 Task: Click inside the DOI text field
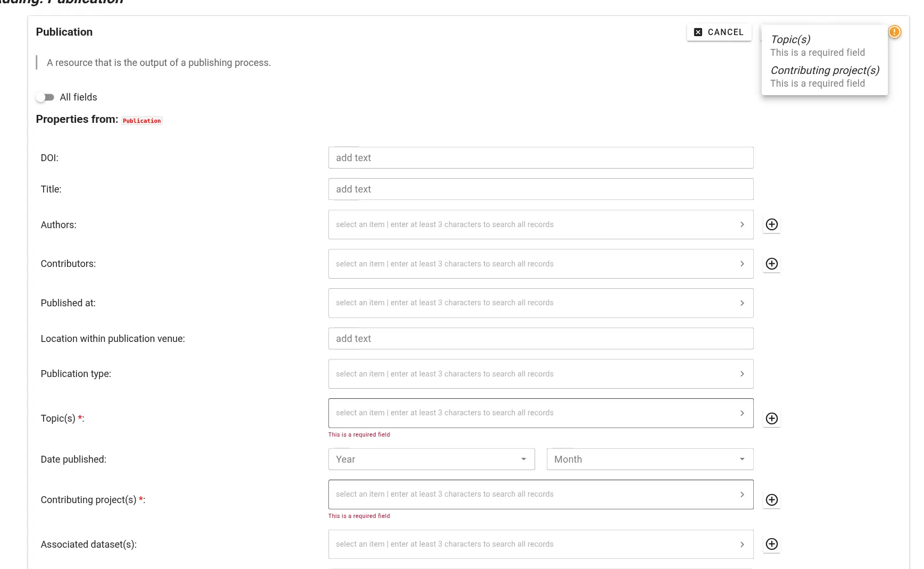pyautogui.click(x=540, y=157)
